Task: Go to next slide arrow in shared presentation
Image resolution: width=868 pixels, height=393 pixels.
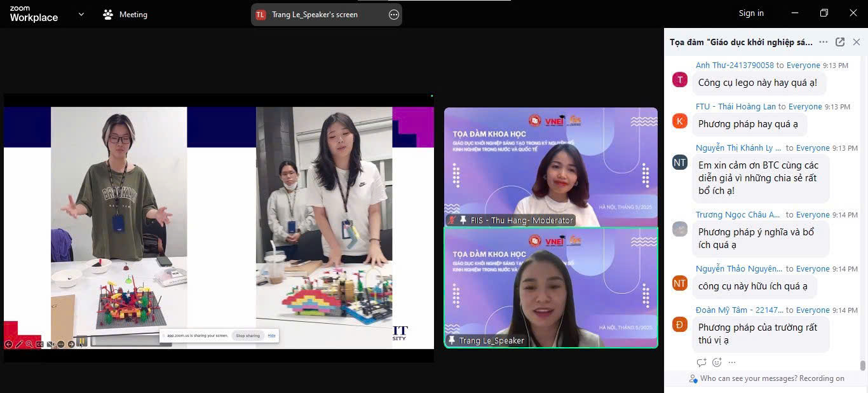Action: 71,344
